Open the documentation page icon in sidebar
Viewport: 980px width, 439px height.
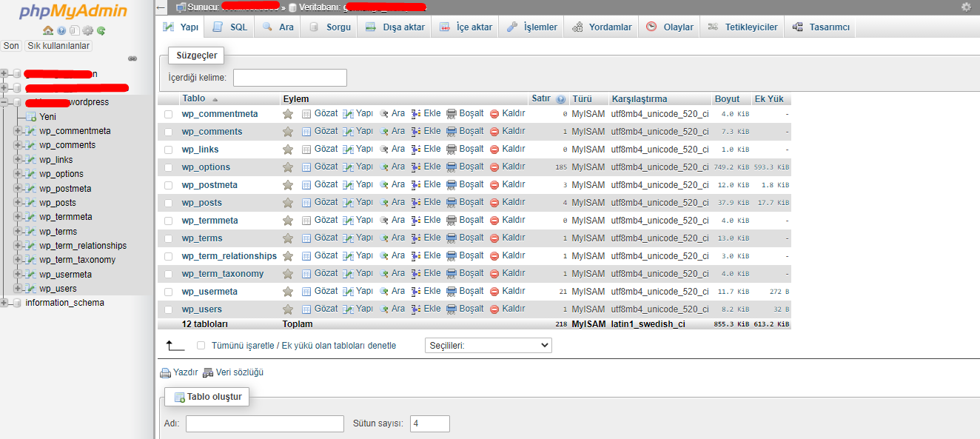(74, 30)
